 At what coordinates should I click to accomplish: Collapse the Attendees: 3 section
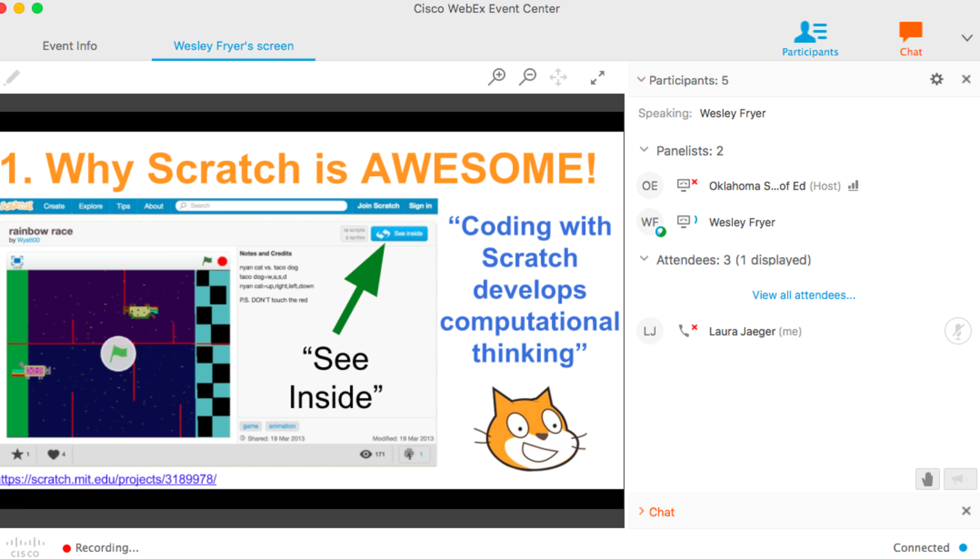coord(644,259)
